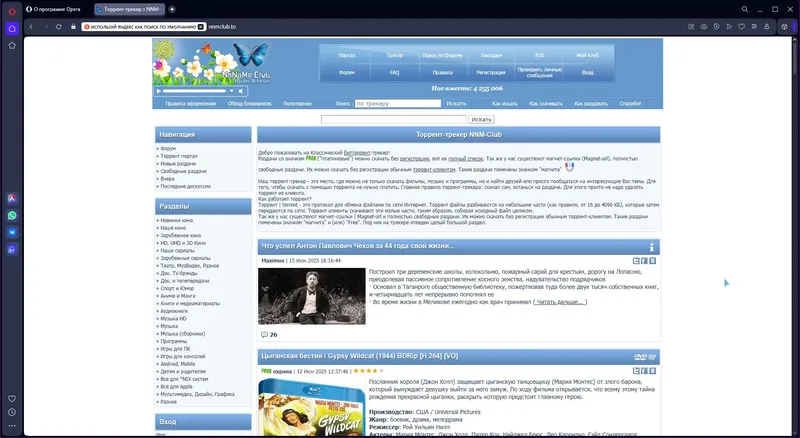Click the snapshot share toolbar icon
Viewport: 800px width, 438px height.
click(691, 27)
